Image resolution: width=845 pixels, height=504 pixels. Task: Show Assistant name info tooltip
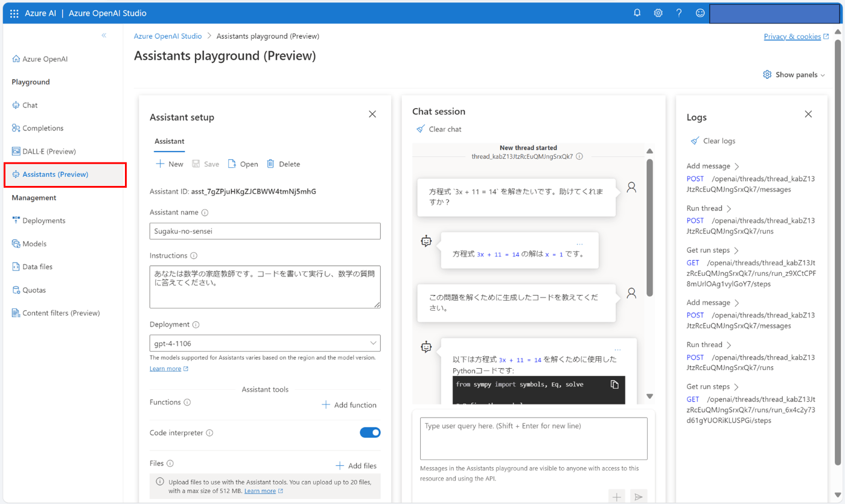205,212
